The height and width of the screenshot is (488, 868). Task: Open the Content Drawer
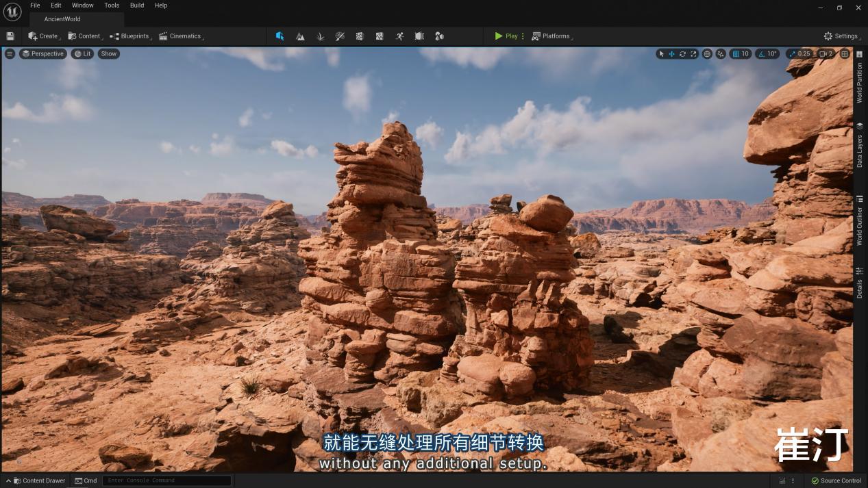coord(36,480)
